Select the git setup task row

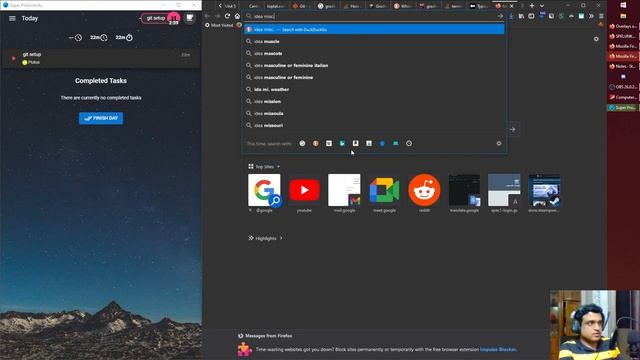click(x=101, y=58)
